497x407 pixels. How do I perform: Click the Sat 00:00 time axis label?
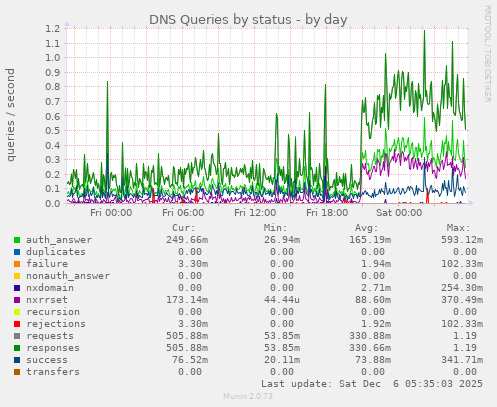point(399,213)
